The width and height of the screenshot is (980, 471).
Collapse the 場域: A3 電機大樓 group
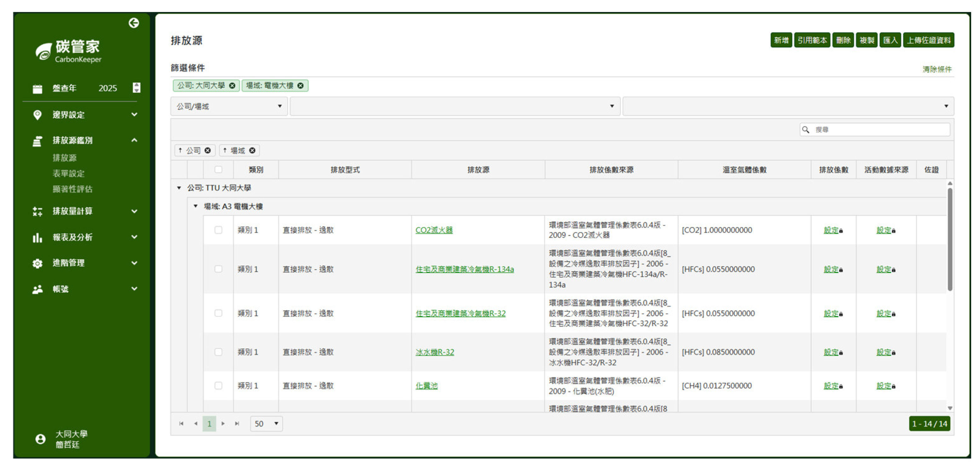[196, 206]
